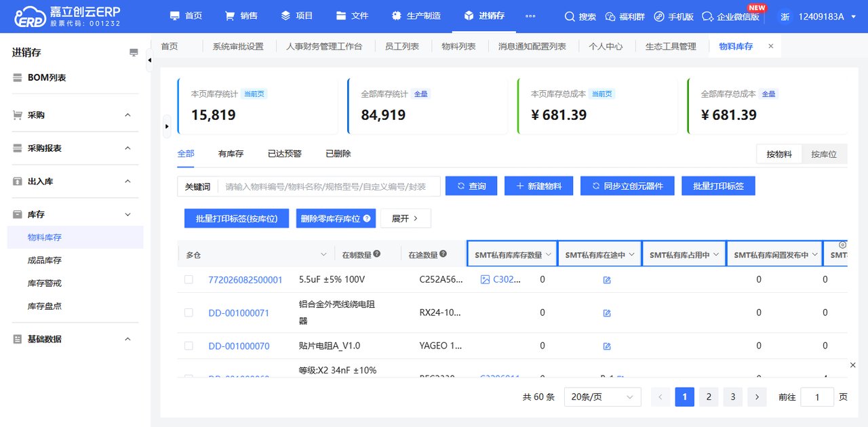This screenshot has height=427, width=868.
Task: Open the 福利群 link
Action: click(625, 16)
